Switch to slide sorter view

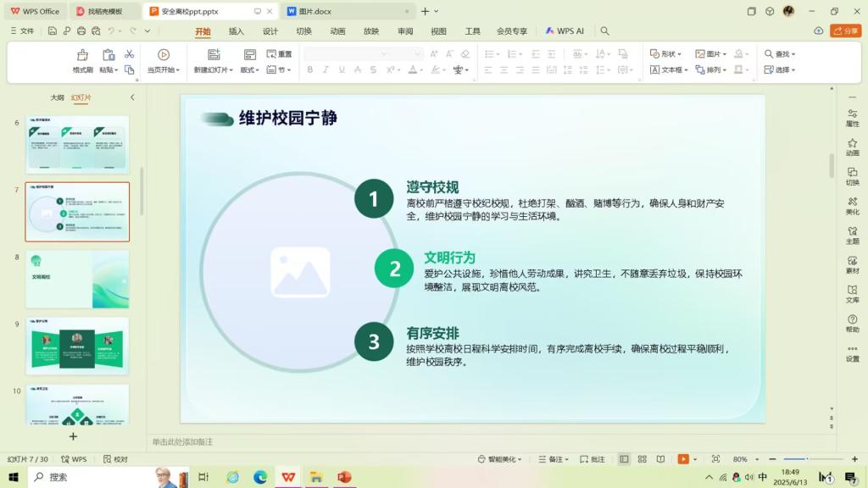tap(640, 459)
